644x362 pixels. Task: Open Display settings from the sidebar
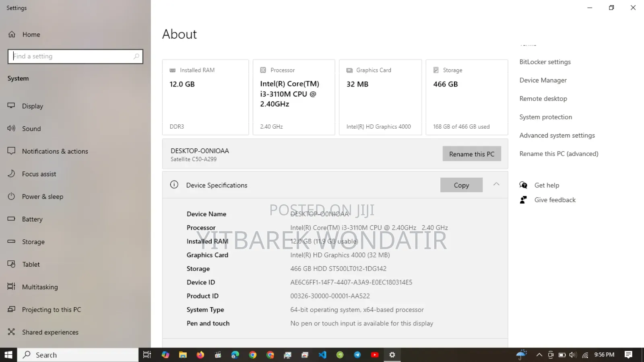click(32, 106)
